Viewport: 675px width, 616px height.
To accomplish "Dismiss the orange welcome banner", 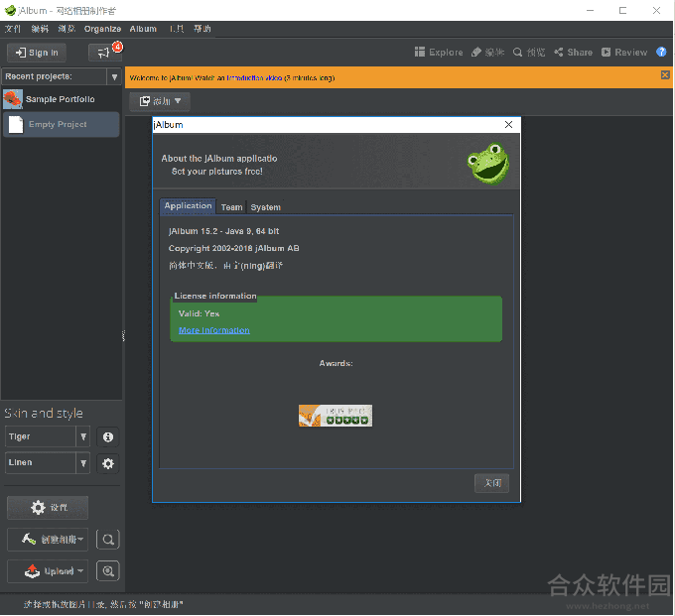I will [x=665, y=74].
